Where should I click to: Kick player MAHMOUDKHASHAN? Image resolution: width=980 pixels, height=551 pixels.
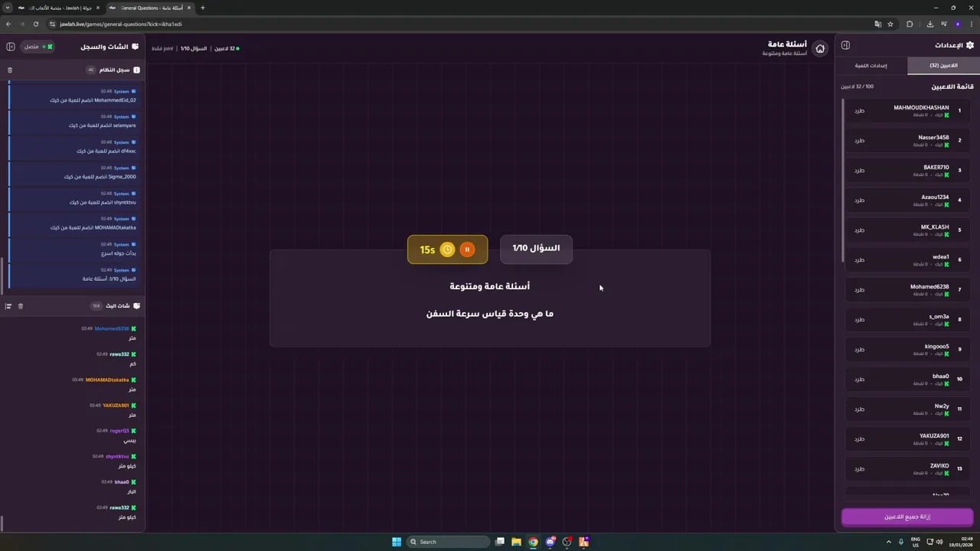tap(859, 111)
